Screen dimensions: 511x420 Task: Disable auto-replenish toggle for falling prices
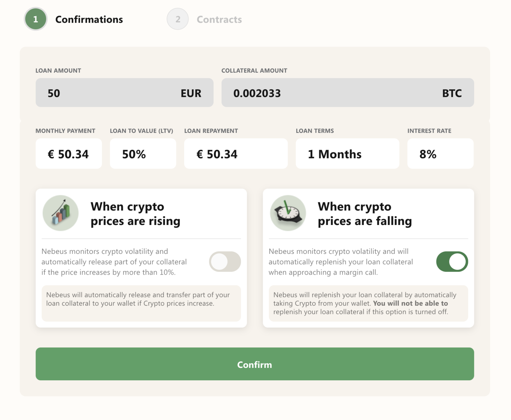452,262
